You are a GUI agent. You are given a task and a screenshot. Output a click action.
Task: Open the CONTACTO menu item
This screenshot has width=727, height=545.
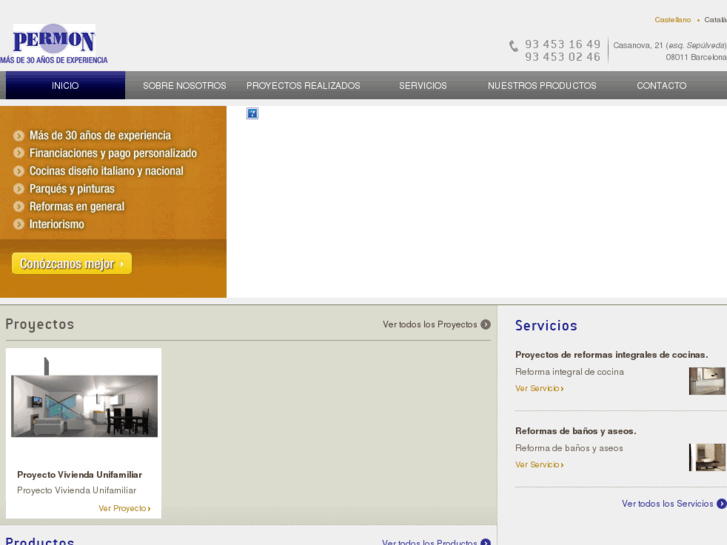click(x=661, y=85)
